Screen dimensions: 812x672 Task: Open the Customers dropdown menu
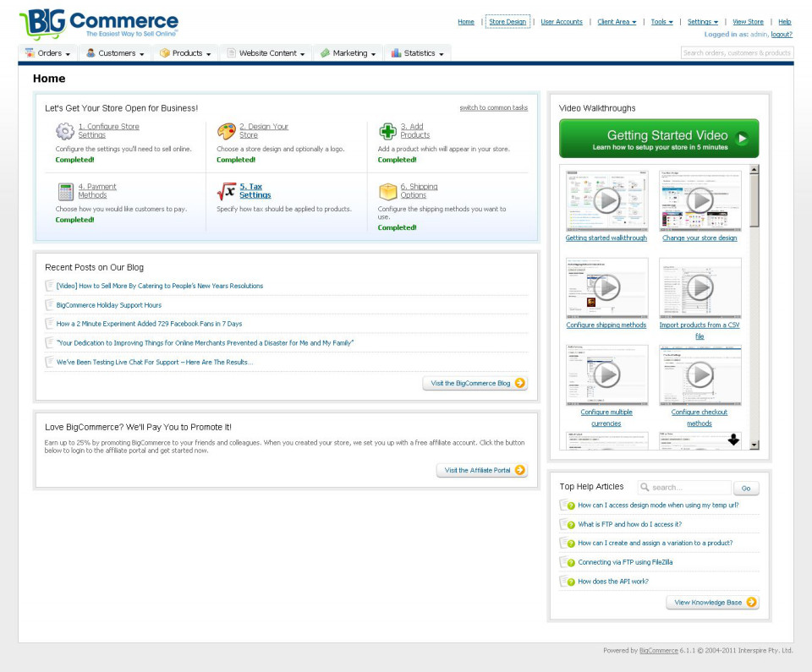pos(115,52)
